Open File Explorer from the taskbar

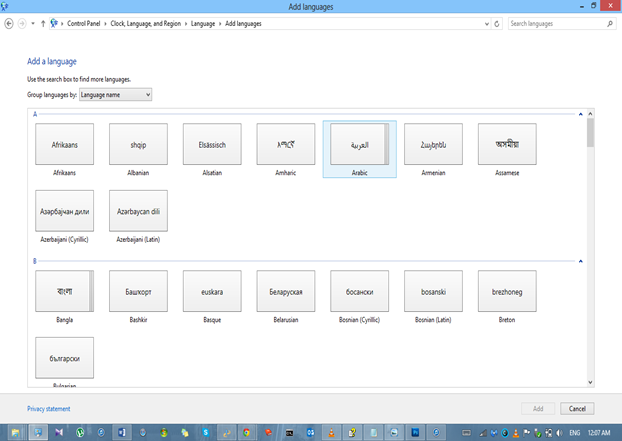click(x=15, y=433)
